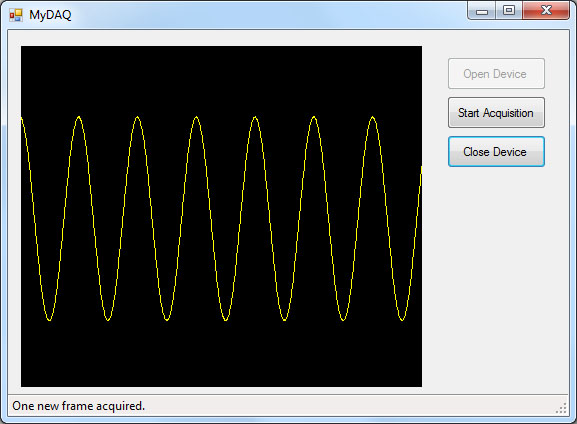The width and height of the screenshot is (577, 424).
Task: Click the Start Acquisition button
Action: tap(496, 113)
